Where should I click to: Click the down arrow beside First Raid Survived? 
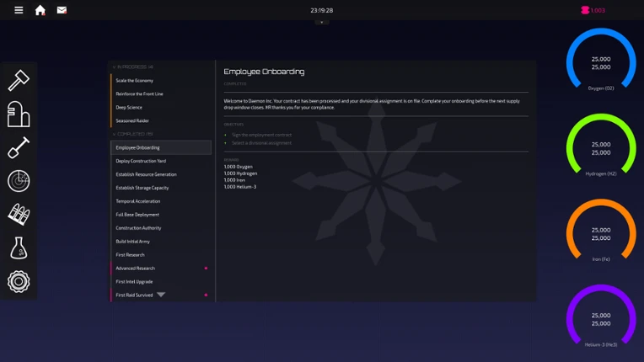161,295
